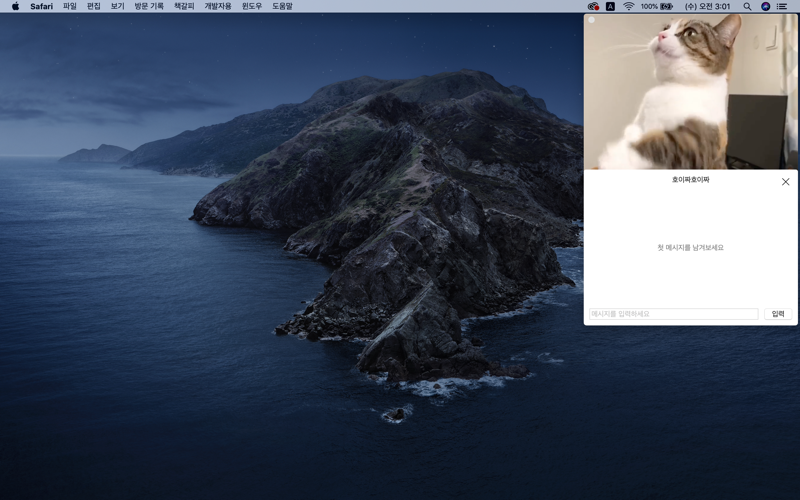Image resolution: width=800 pixels, height=500 pixels.
Task: Click the Creative Cloud status icon
Action: pyautogui.click(x=593, y=6)
